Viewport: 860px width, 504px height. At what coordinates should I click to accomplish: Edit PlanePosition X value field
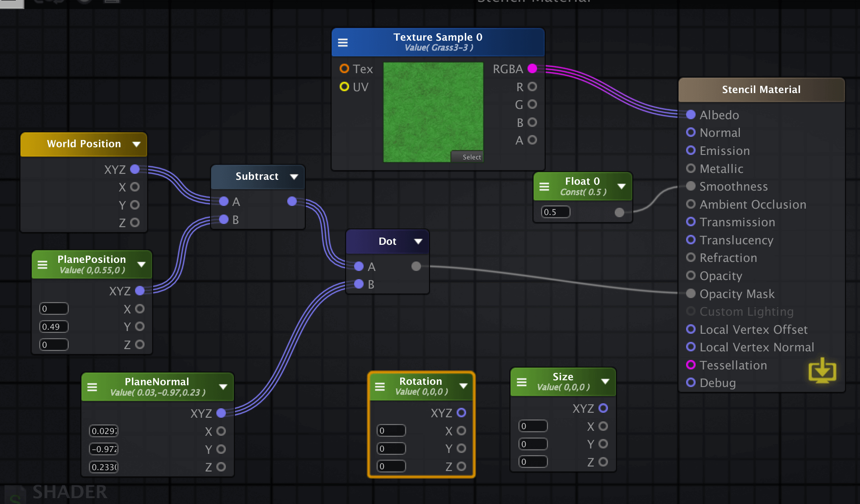pos(54,308)
